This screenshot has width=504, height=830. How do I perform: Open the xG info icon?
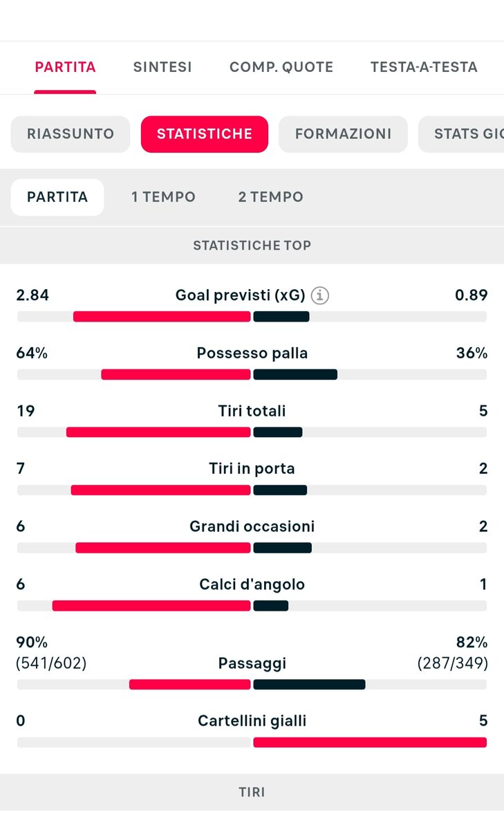[319, 296]
